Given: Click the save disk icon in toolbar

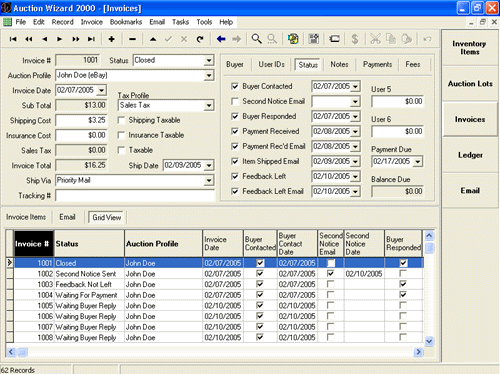Looking at the screenshot, I should (x=313, y=39).
